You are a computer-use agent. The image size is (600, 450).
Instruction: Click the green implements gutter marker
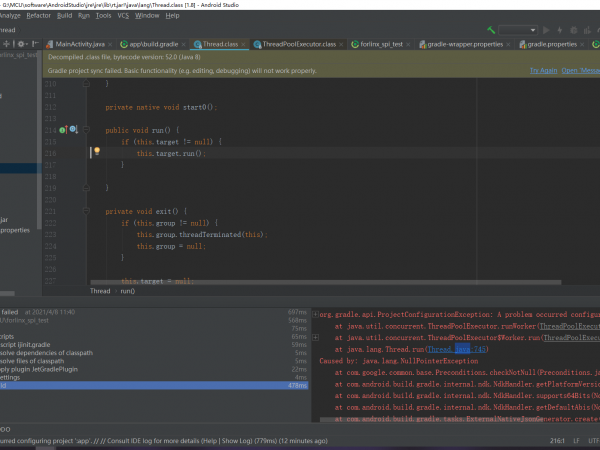click(x=62, y=130)
